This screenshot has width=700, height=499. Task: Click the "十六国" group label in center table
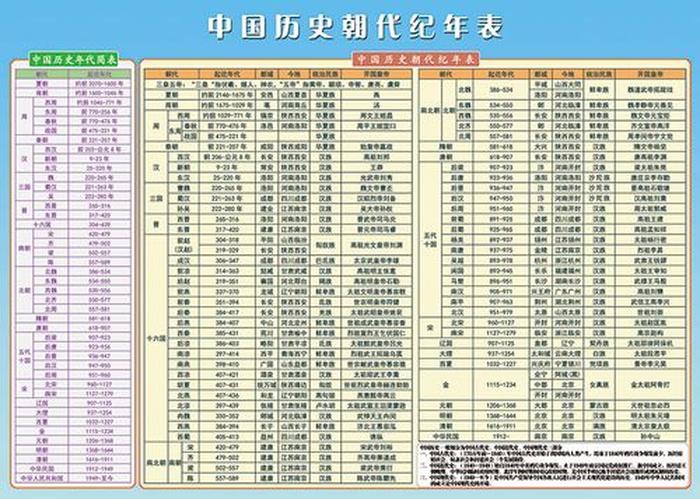pyautogui.click(x=156, y=339)
